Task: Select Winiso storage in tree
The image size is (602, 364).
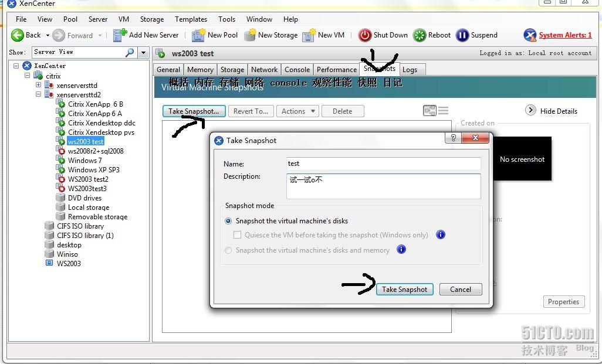Action: pyautogui.click(x=67, y=254)
